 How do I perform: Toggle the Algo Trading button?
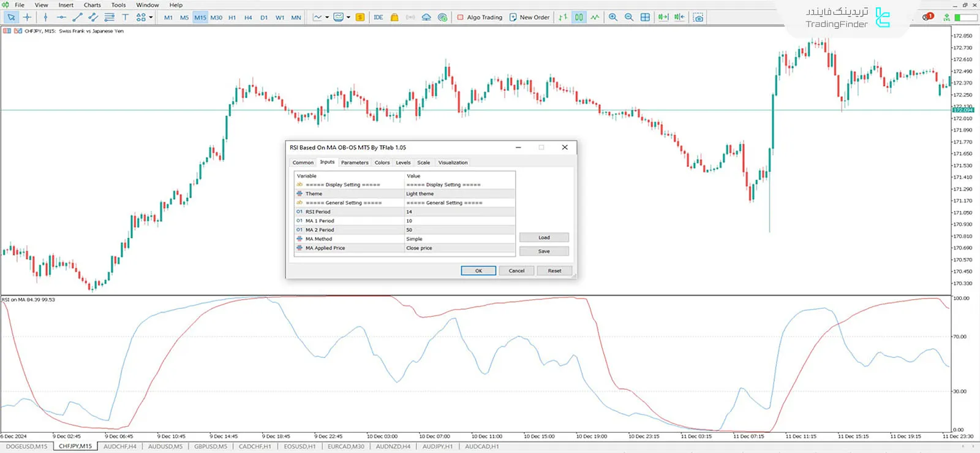480,17
